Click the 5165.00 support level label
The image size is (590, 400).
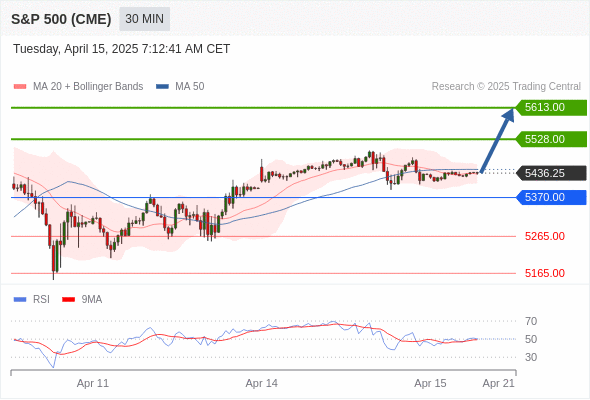pos(545,273)
